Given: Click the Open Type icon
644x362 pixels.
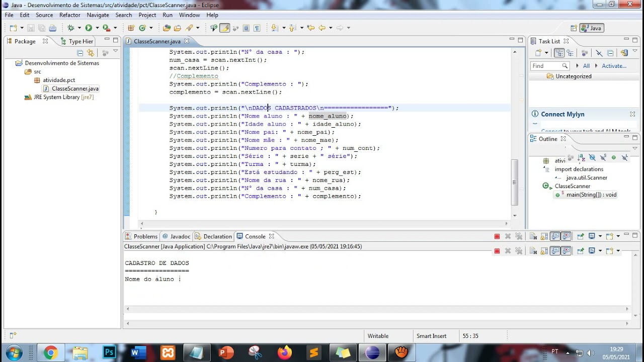Looking at the screenshot, I should pyautogui.click(x=167, y=28).
